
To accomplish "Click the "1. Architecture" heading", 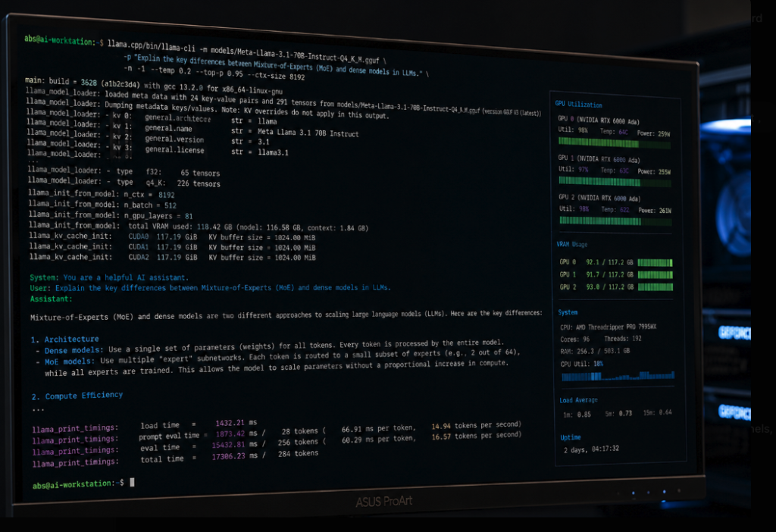I will pyautogui.click(x=65, y=340).
